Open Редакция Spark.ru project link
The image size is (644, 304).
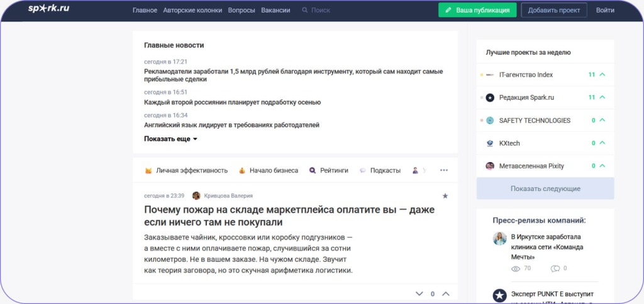526,97
